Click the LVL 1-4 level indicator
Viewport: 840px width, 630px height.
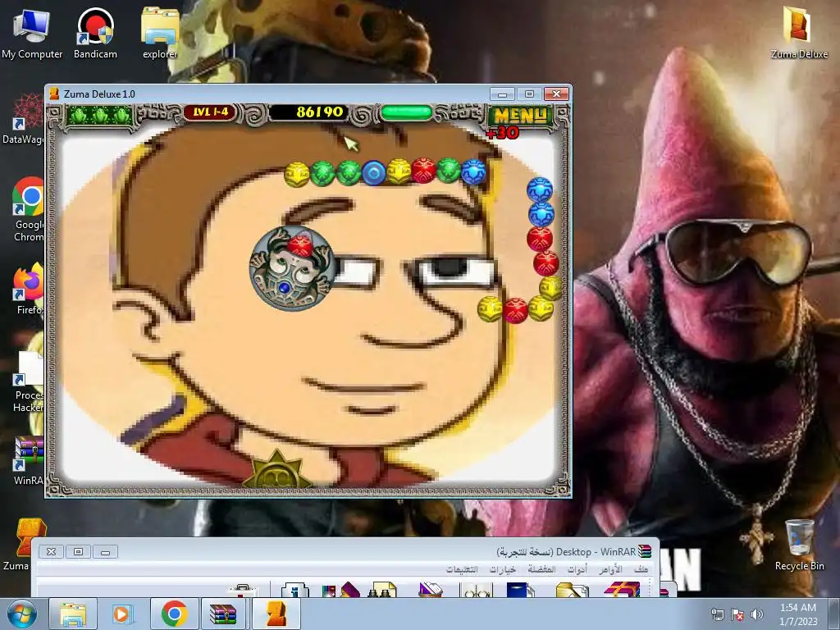[211, 112]
